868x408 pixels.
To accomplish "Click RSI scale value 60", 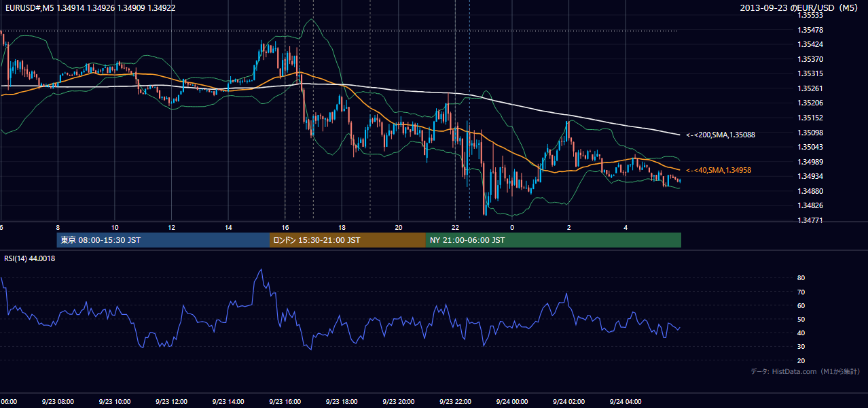I will point(801,305).
